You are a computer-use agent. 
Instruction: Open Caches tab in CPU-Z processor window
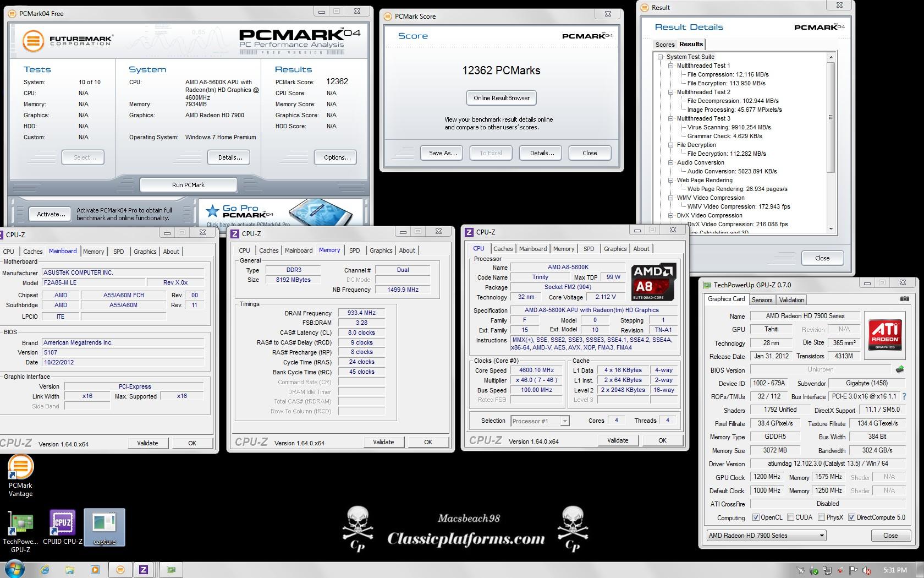(503, 249)
